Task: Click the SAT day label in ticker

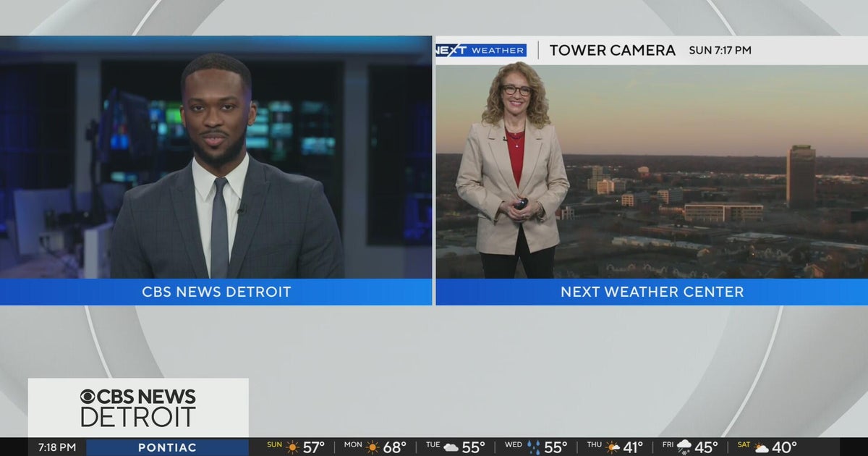Action: (744, 445)
